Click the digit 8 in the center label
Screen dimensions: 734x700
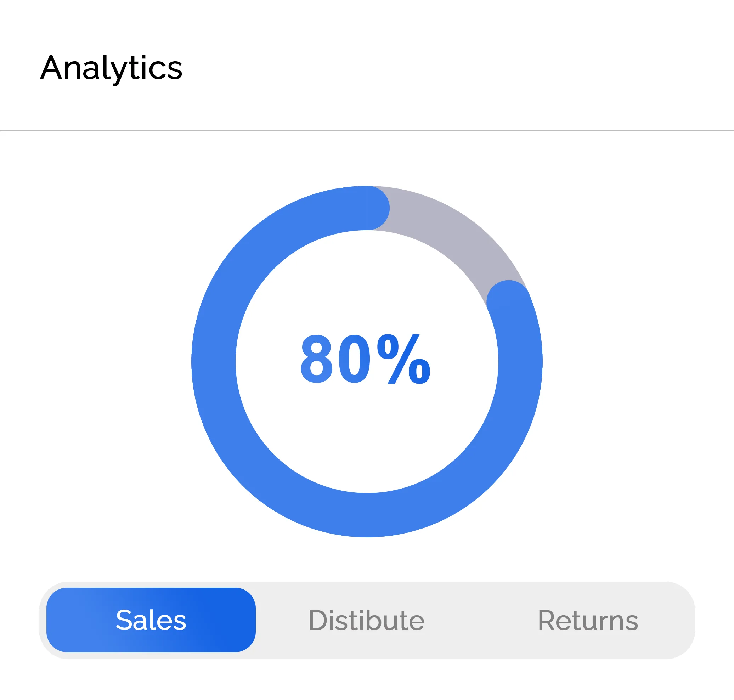pos(316,359)
